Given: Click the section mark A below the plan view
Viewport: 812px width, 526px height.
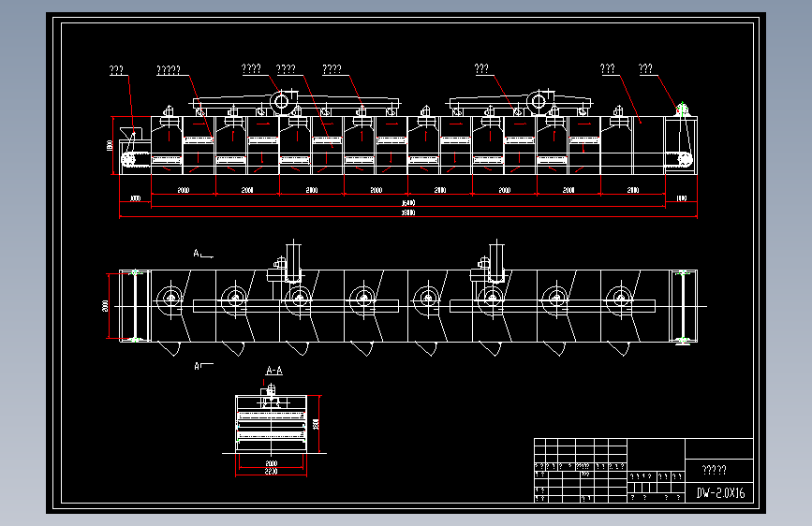Looking at the screenshot, I should (x=197, y=366).
